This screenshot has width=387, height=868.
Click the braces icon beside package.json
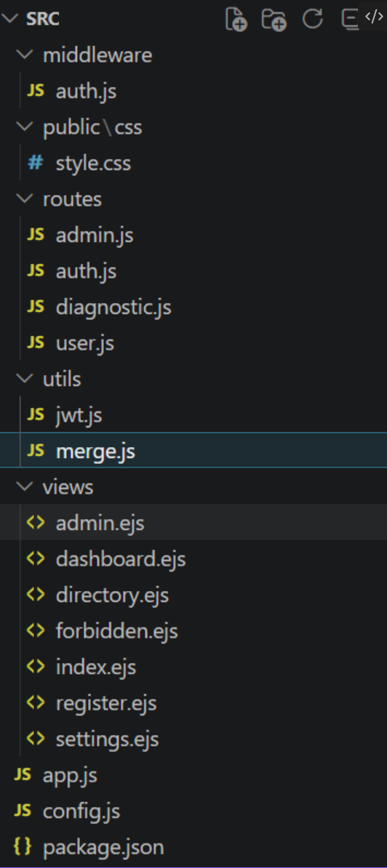(23, 847)
